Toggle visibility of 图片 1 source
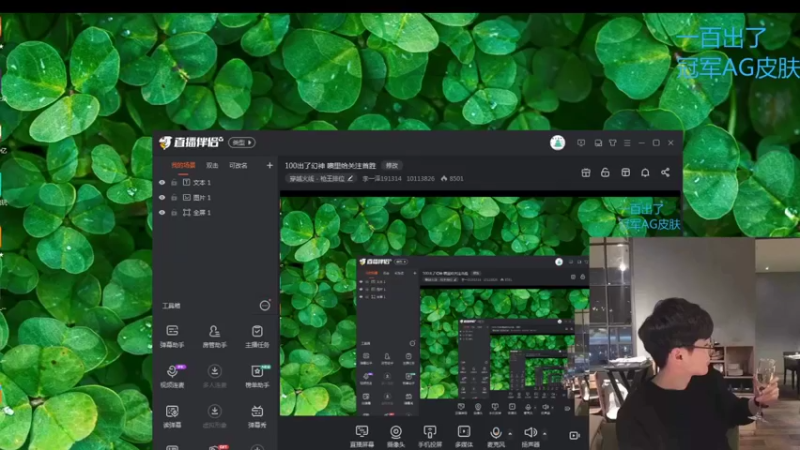 [x=162, y=197]
